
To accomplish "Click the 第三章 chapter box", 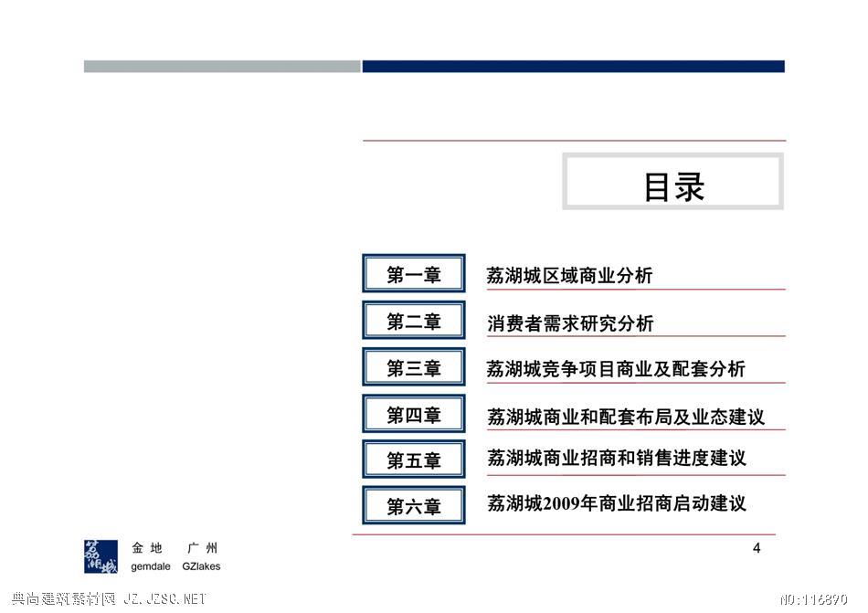I will [x=414, y=367].
